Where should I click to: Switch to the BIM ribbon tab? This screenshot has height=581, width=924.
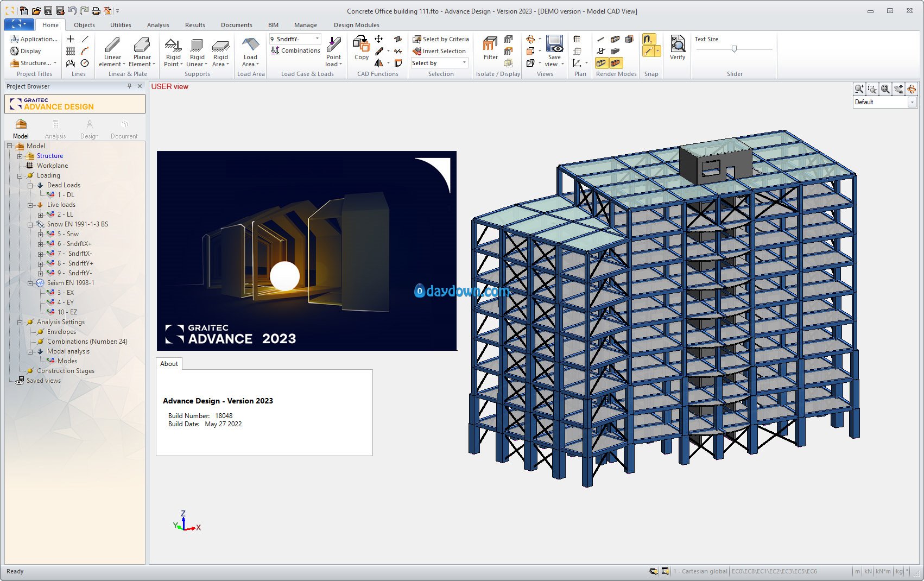tap(273, 25)
